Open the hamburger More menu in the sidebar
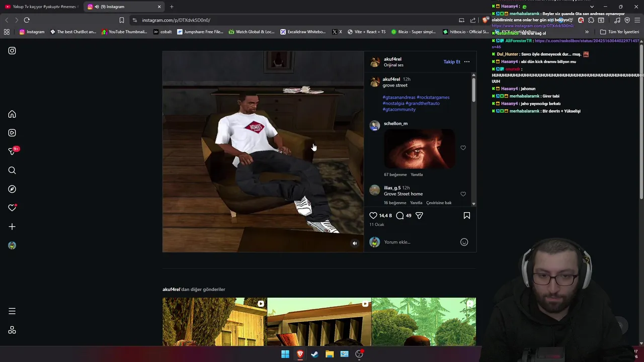This screenshot has width=644, height=362. pos(12,311)
